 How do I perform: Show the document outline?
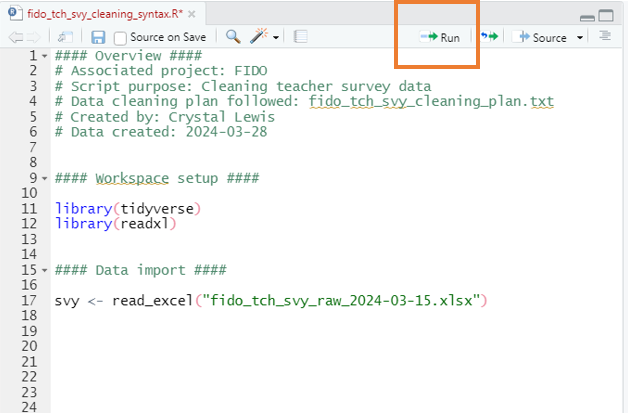click(x=604, y=37)
